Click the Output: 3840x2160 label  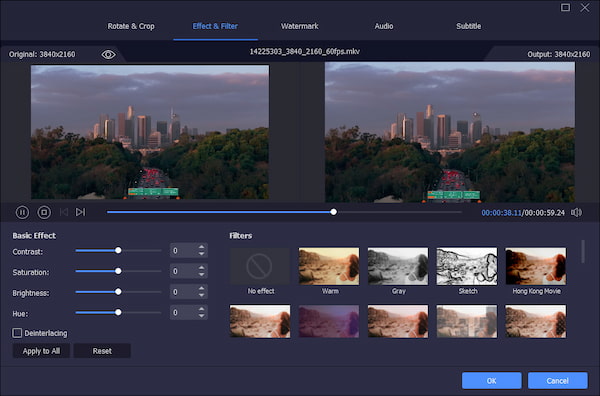pos(559,54)
